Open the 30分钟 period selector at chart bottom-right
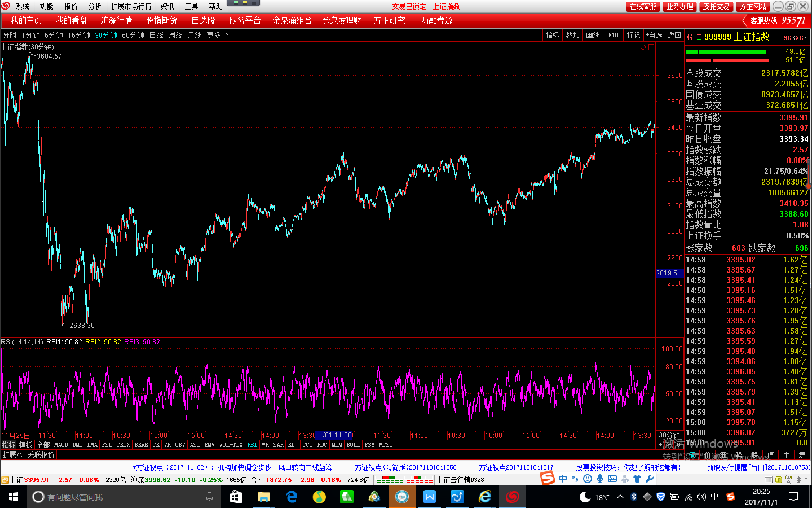This screenshot has height=508, width=812. click(669, 435)
